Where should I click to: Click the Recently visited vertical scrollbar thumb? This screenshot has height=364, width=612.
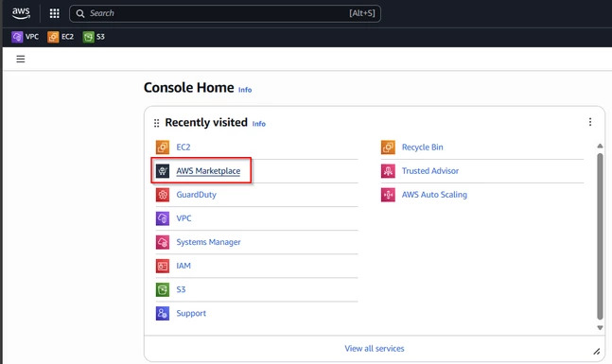(600, 236)
